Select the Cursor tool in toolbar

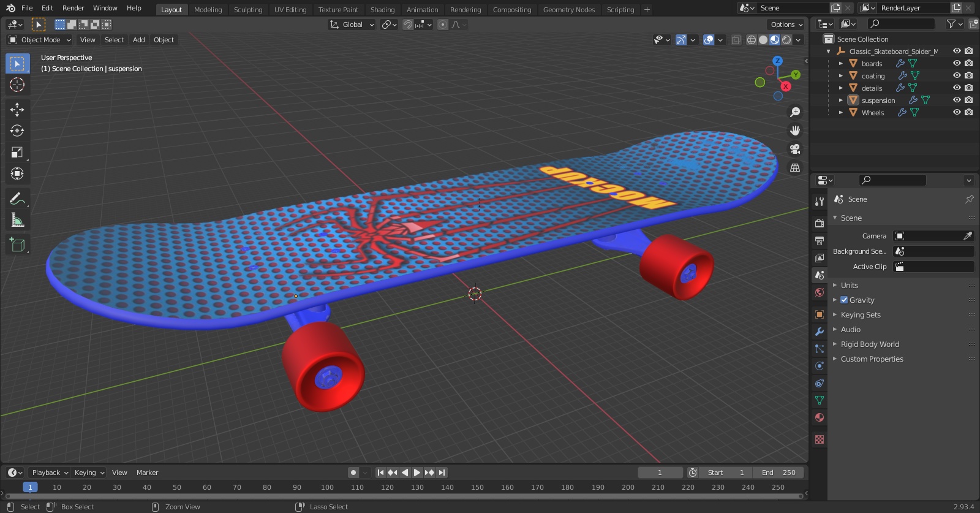tap(17, 85)
